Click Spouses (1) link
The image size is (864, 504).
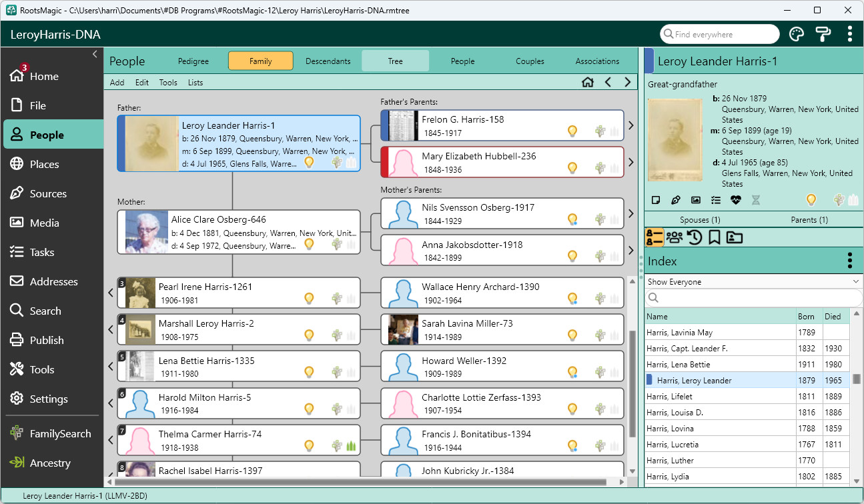[700, 220]
